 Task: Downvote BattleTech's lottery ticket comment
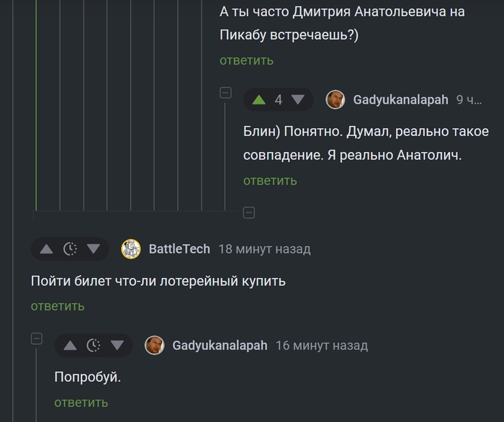pos(94,249)
